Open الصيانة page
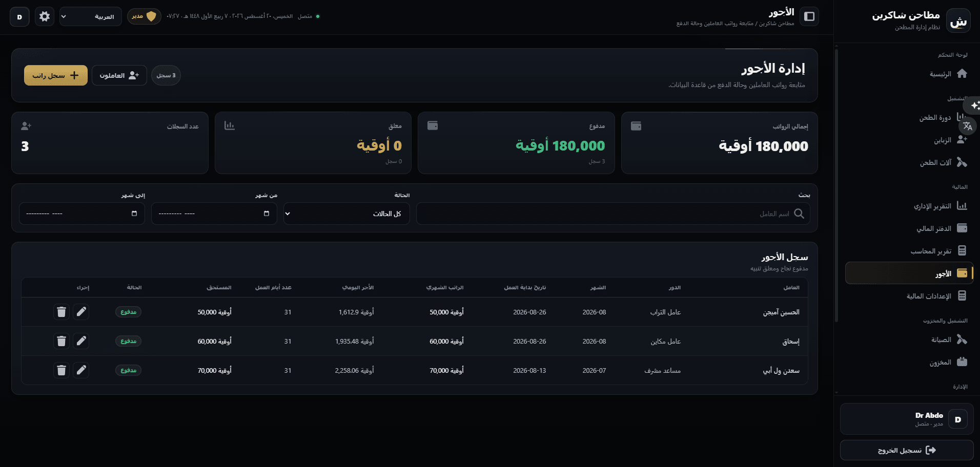980x467 pixels. point(909,339)
